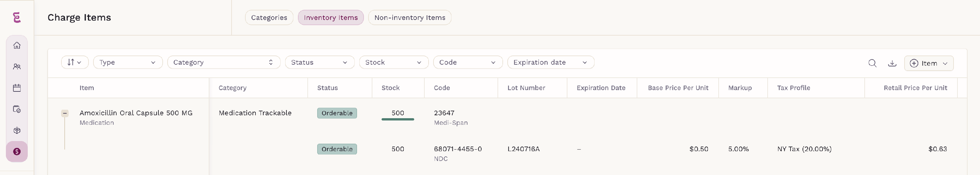Expand the Expiration date filter
The image size is (980, 175).
click(550, 62)
